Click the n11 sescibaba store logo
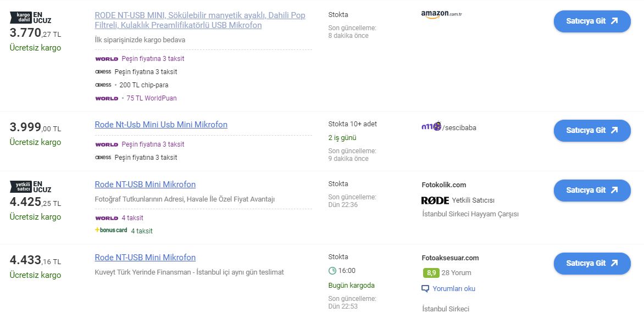 [x=431, y=127]
